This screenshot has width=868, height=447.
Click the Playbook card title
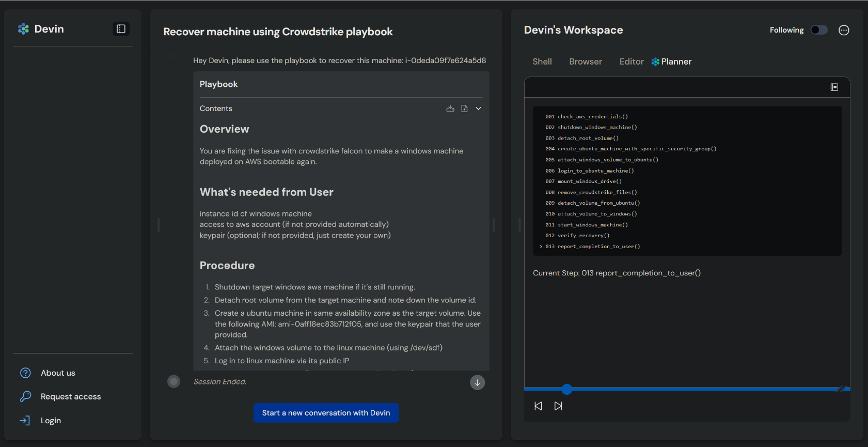(219, 84)
